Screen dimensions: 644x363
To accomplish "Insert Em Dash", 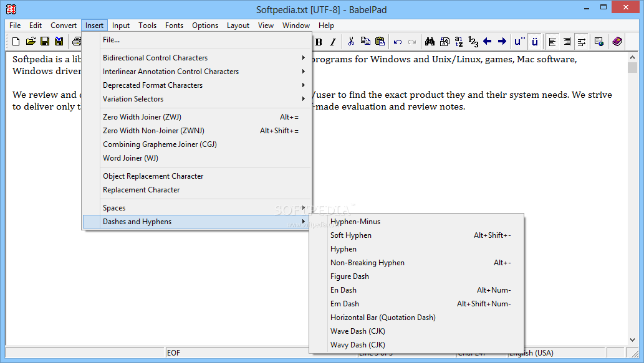I will [x=416, y=303].
